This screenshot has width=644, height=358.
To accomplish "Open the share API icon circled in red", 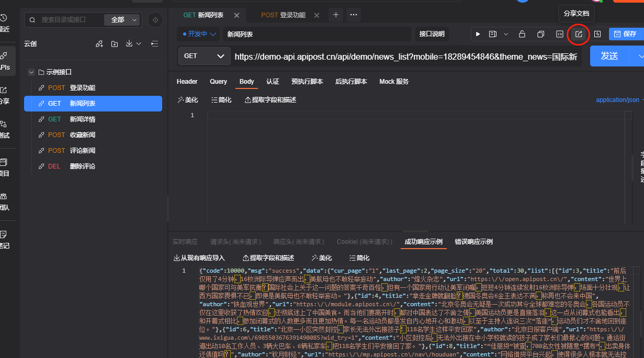I will [578, 33].
